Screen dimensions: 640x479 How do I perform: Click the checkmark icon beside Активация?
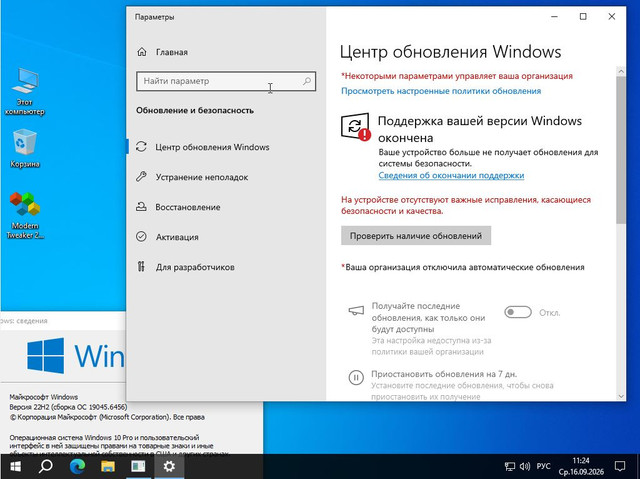(141, 237)
